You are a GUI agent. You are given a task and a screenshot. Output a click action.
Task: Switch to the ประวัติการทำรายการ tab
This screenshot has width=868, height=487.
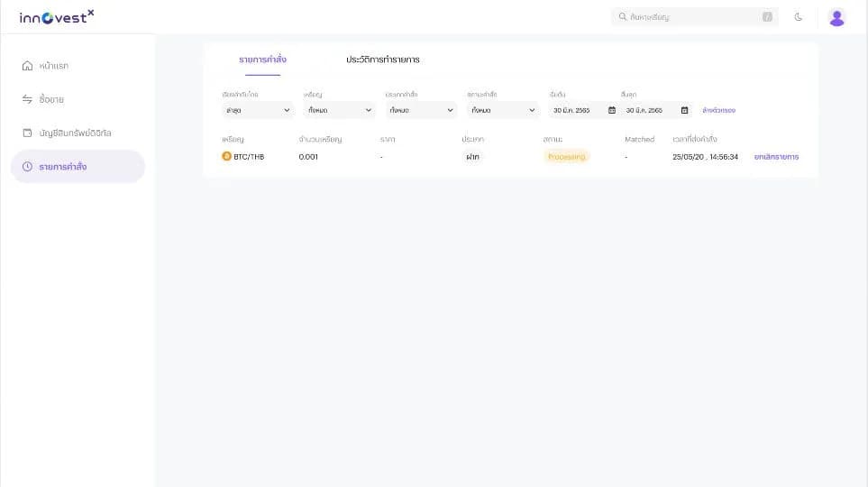(383, 60)
